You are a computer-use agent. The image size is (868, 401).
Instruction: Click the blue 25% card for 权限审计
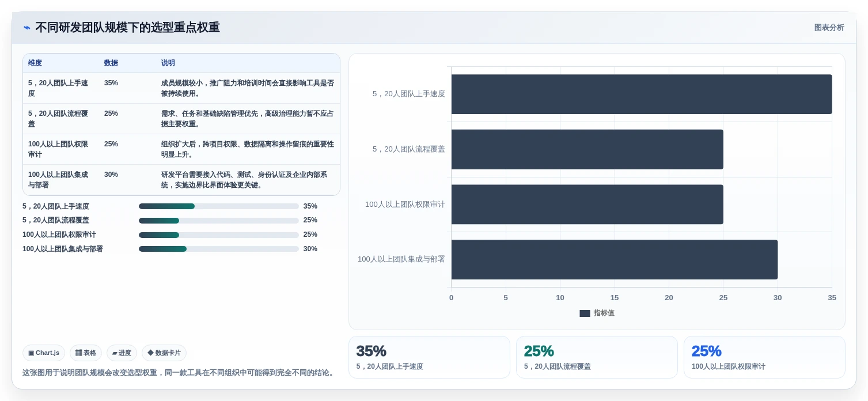point(764,357)
